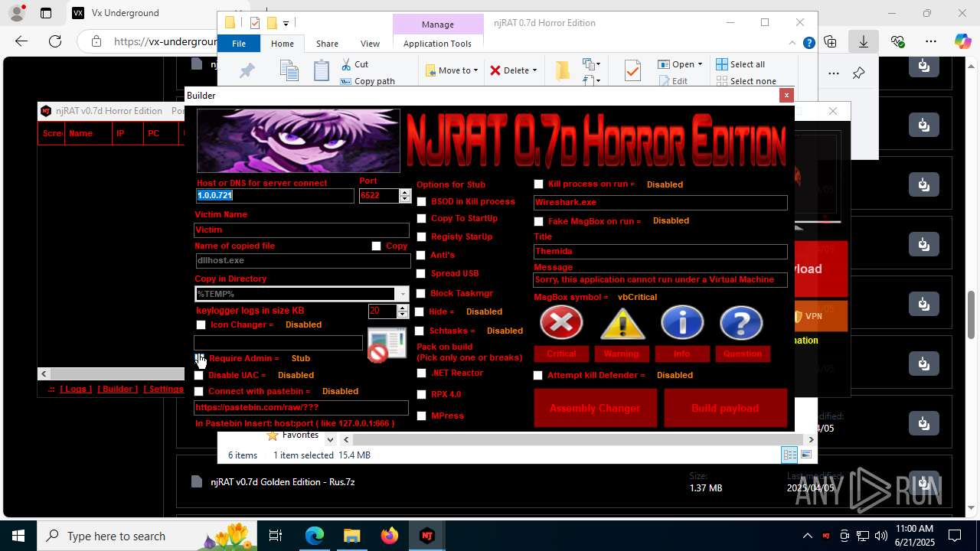Toggle Spread USB checkbox
Image resolution: width=980 pixels, height=551 pixels.
tap(420, 273)
